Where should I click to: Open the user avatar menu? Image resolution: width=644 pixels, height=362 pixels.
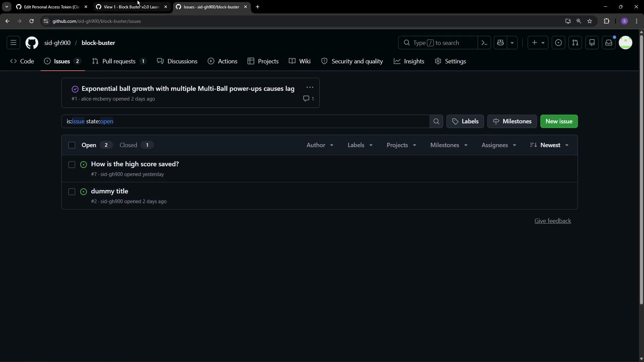626,43
